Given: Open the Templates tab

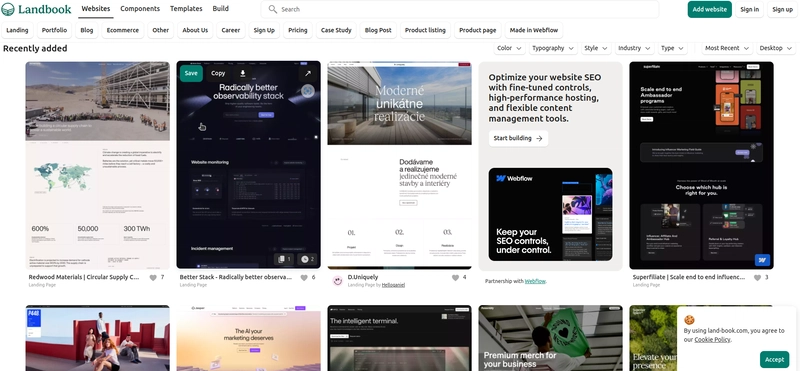Looking at the screenshot, I should coord(186,9).
